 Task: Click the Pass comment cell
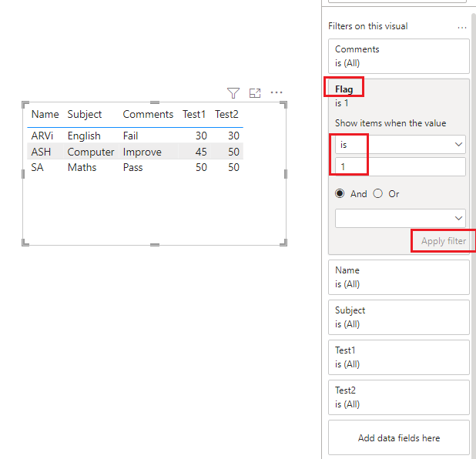(132, 167)
